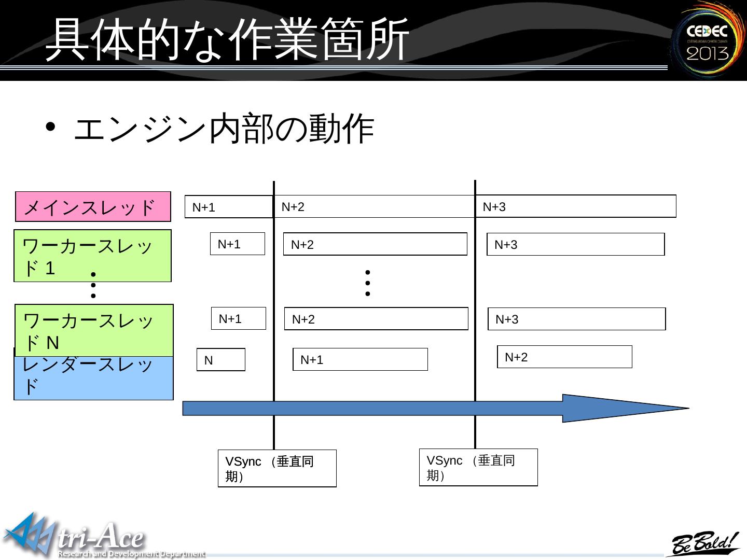747x560 pixels.
Task: Select the N+1 box in the render thread row
Action: coord(361,359)
